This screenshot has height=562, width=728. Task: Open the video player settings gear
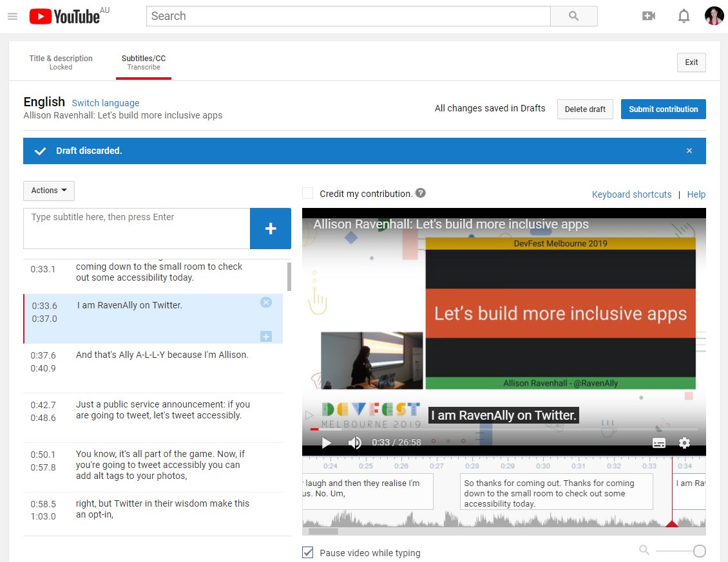684,443
